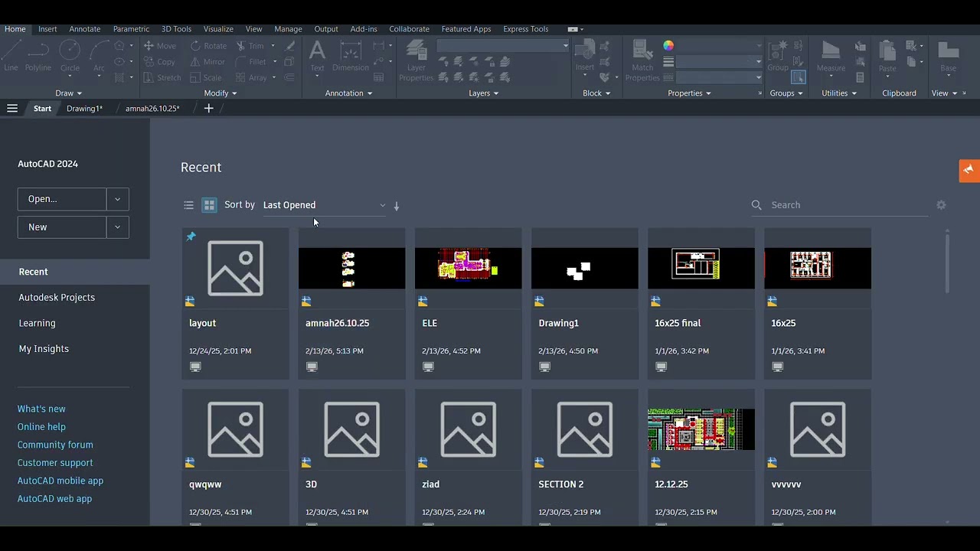Viewport: 980px width, 551px height.
Task: Expand the Modify panel flyout
Action: coord(220,93)
